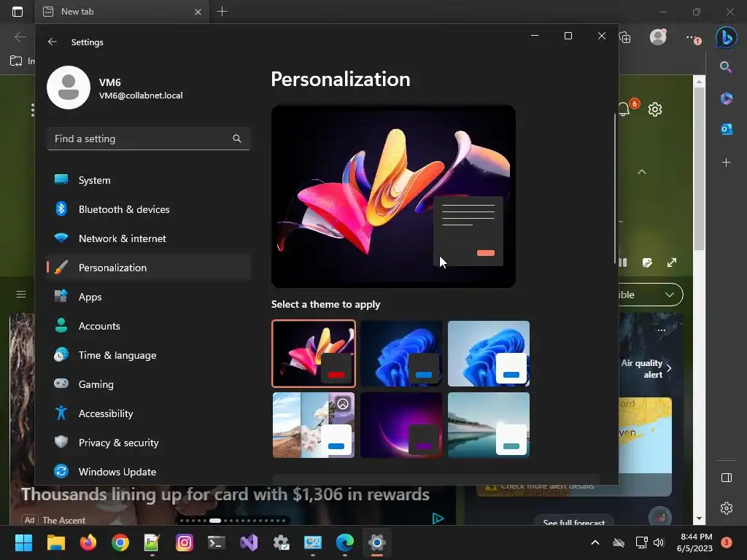Open Apps settings category
Screen dimensions: 747x560
[149, 297]
